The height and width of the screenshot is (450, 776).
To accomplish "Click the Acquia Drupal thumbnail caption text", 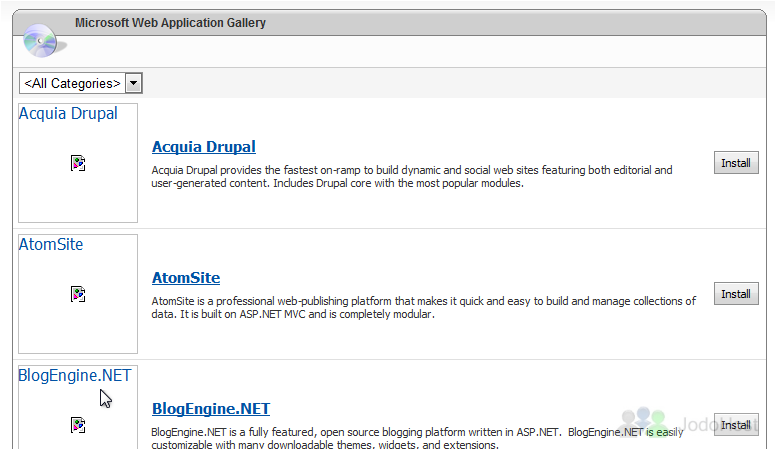I will [68, 113].
